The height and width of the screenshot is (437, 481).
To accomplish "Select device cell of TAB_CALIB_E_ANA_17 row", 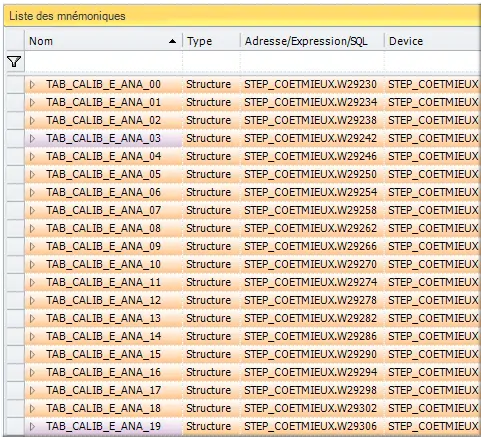I will click(x=433, y=390).
